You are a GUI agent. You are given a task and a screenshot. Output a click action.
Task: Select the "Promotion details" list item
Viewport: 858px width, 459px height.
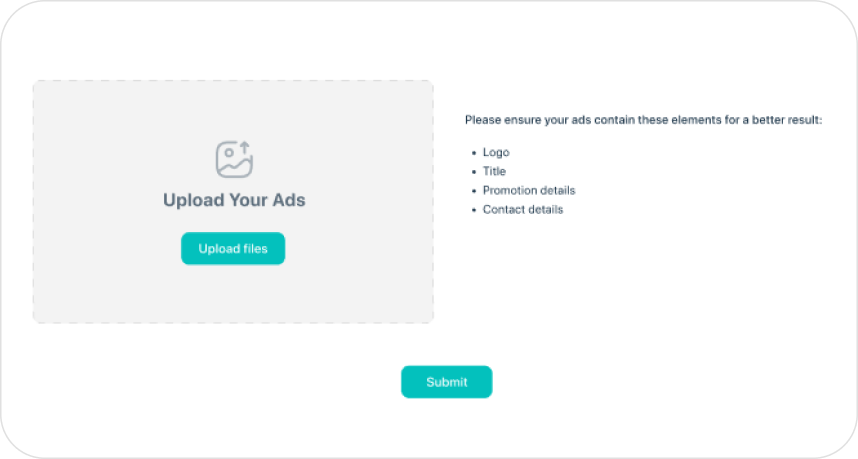tap(529, 191)
